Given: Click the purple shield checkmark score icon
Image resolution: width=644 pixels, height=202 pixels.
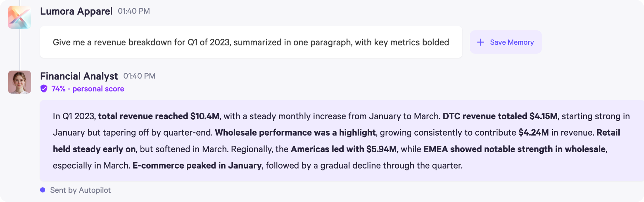Looking at the screenshot, I should point(44,89).
